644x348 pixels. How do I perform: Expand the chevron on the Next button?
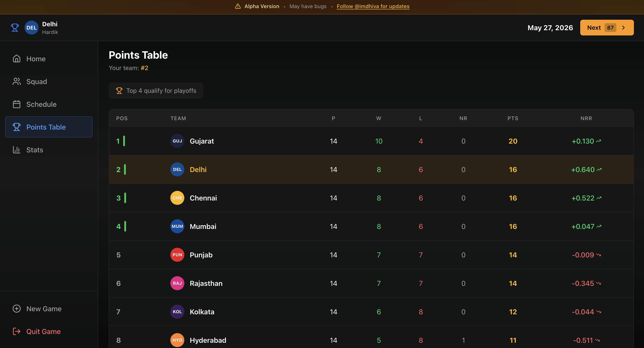(x=623, y=27)
